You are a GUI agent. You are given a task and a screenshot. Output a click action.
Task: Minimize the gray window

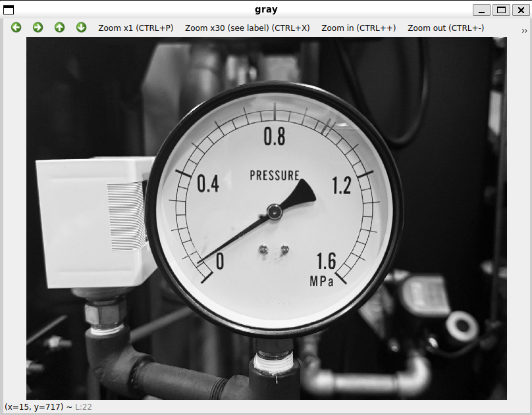coord(483,9)
